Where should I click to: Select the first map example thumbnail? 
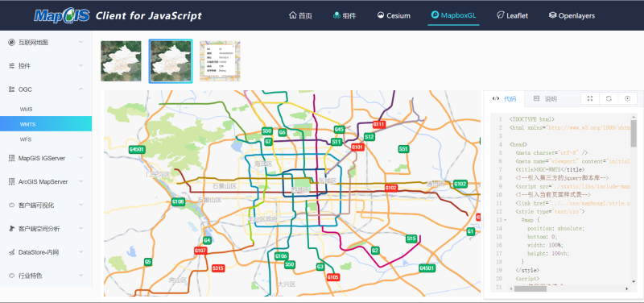pos(121,61)
